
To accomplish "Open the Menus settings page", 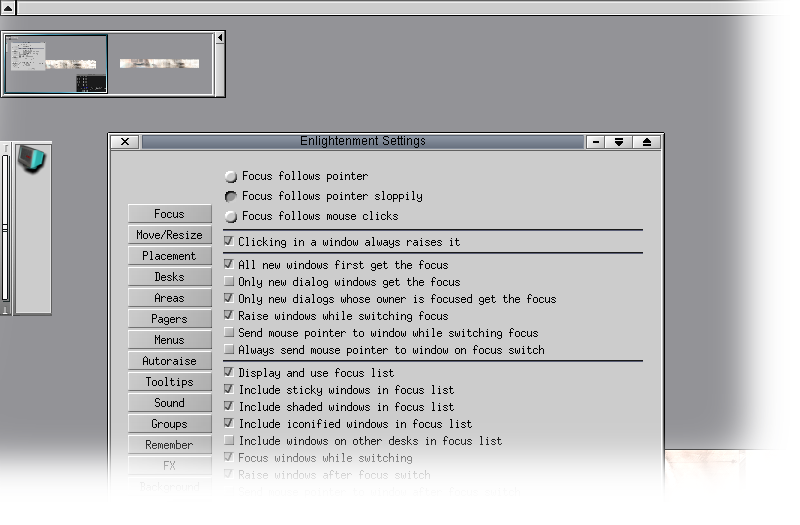I will coord(169,339).
